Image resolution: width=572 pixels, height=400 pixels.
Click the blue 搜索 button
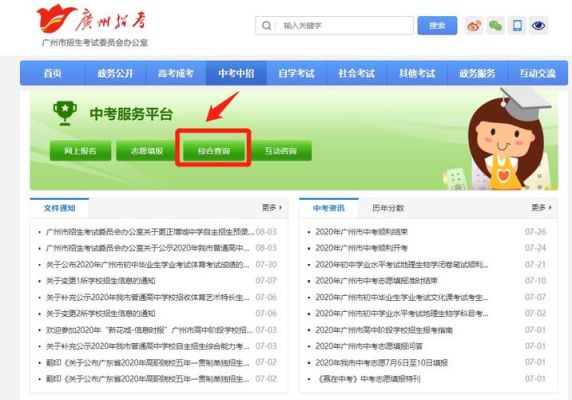point(437,26)
